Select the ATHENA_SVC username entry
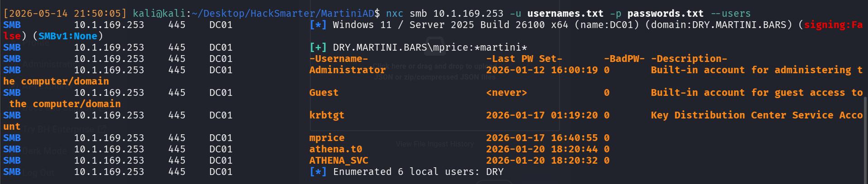Image resolution: width=868 pixels, height=184 pixels. click(339, 160)
